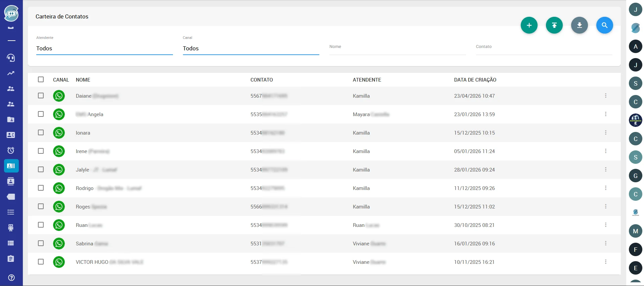
Task: Click the gray download export button
Action: coord(579,25)
